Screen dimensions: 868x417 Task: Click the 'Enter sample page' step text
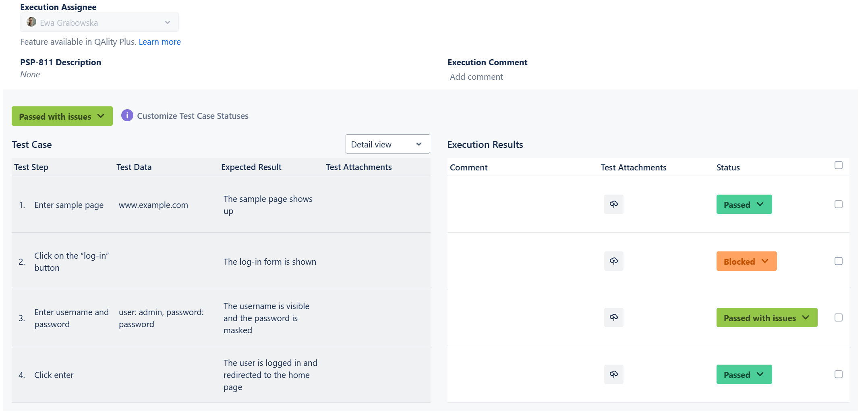tap(69, 205)
